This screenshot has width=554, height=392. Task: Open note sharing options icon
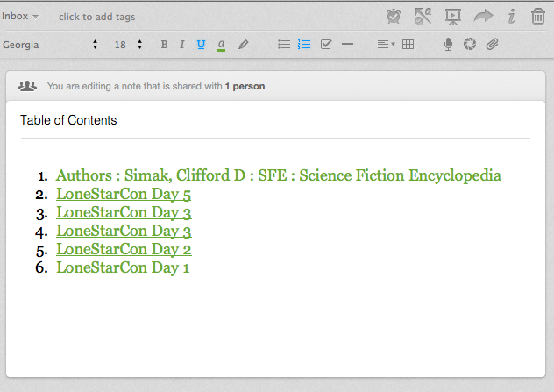tap(423, 16)
